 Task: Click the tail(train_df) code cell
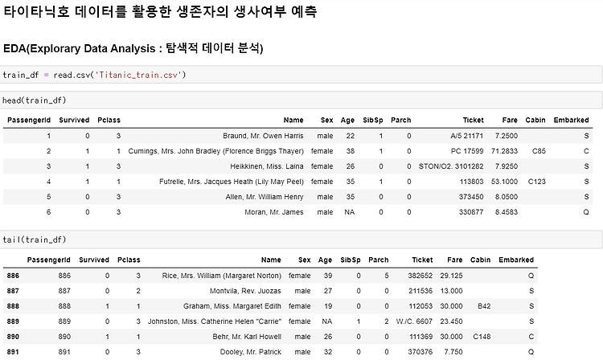[301, 239]
